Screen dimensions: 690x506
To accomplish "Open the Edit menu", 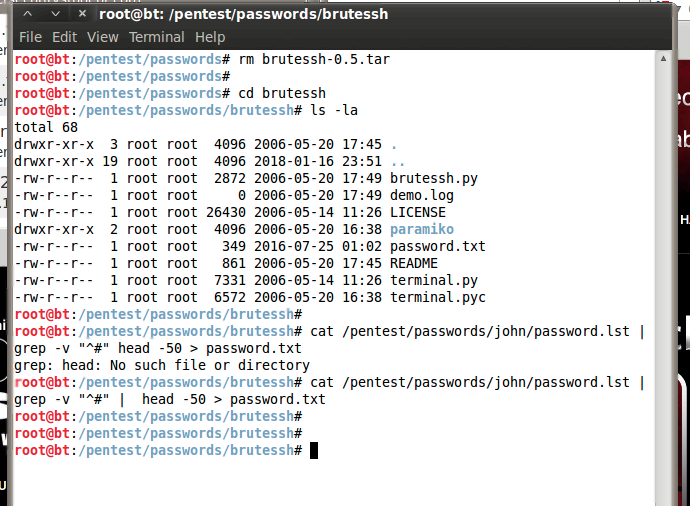I will [x=64, y=37].
